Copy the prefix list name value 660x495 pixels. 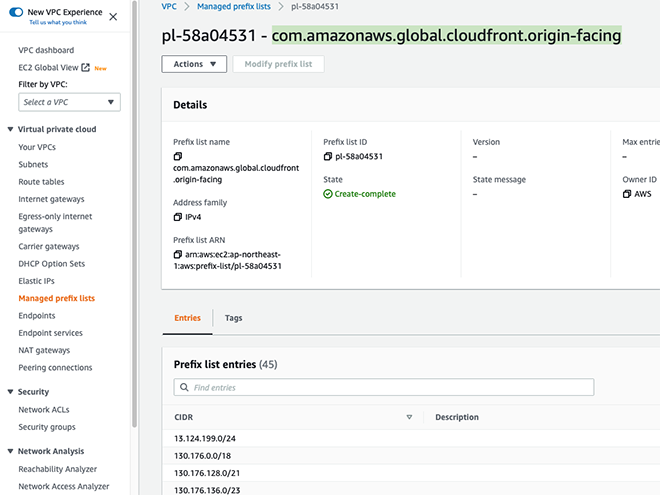[178, 156]
